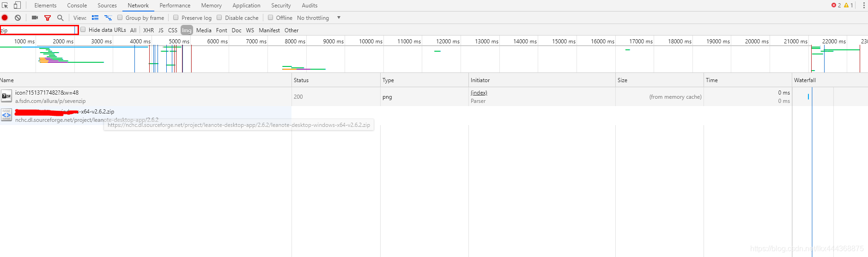Open network search magnifier icon
This screenshot has width=868, height=257.
click(60, 18)
